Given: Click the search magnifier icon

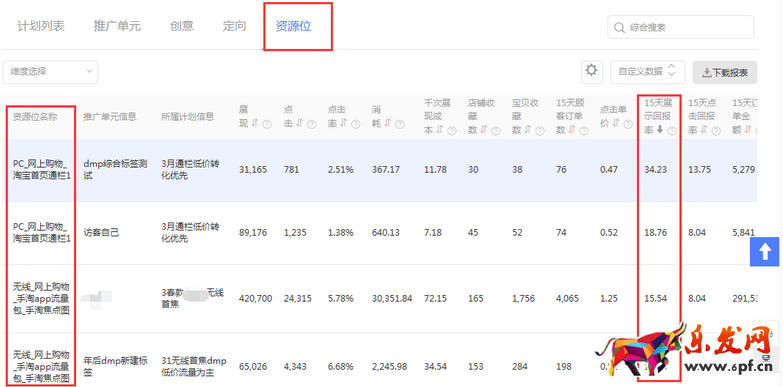Looking at the screenshot, I should pyautogui.click(x=619, y=27).
